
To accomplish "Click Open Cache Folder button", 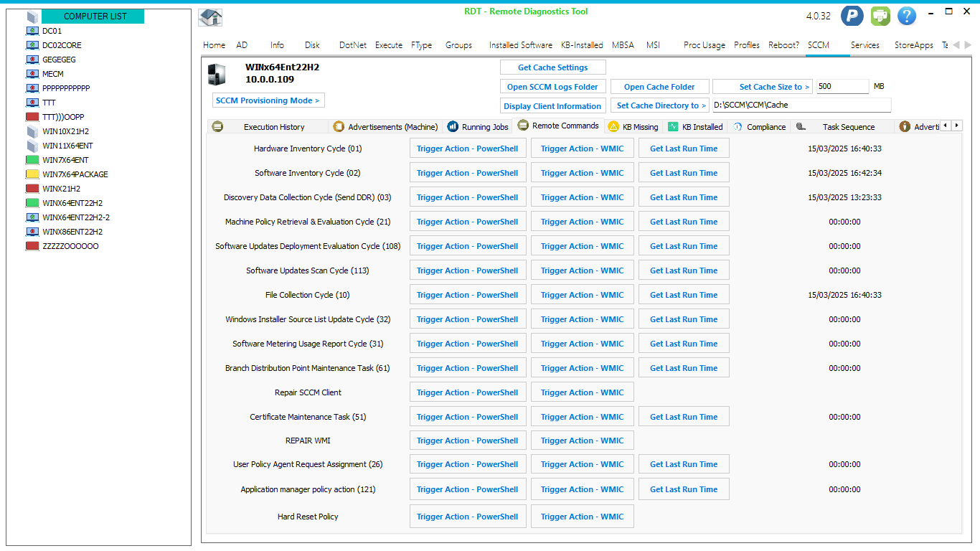I will tap(659, 87).
